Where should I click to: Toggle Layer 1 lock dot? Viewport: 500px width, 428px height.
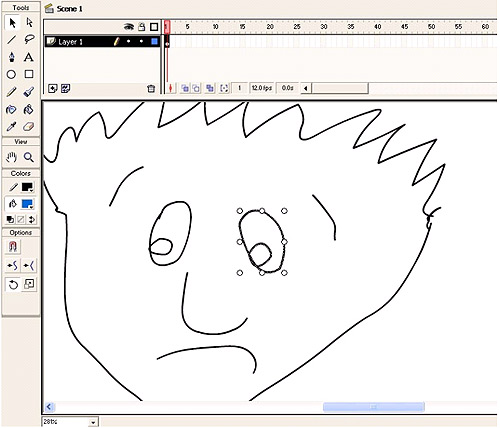142,42
